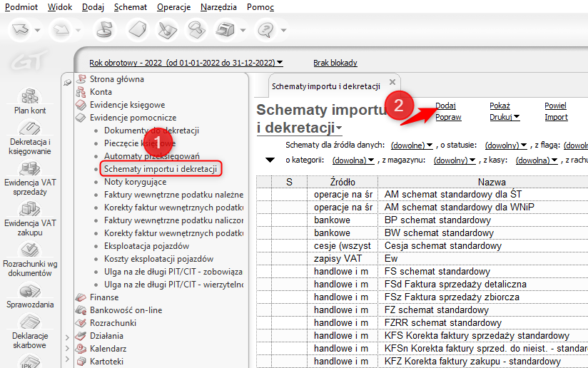
Task: Open kasy (dowolna) filter dropdown
Action: coord(537,160)
